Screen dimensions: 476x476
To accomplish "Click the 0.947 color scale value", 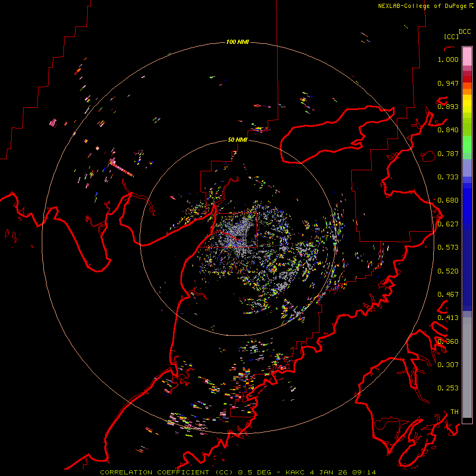I will 448,83.
